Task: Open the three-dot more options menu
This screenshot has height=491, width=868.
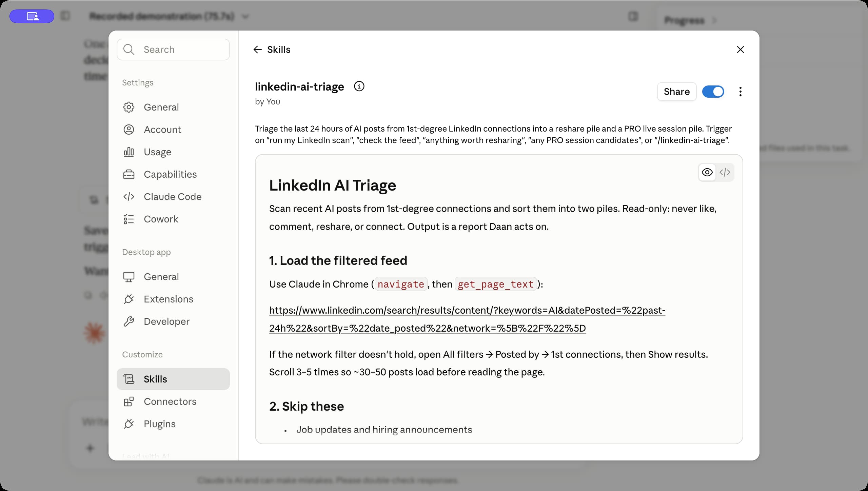Action: [x=740, y=92]
